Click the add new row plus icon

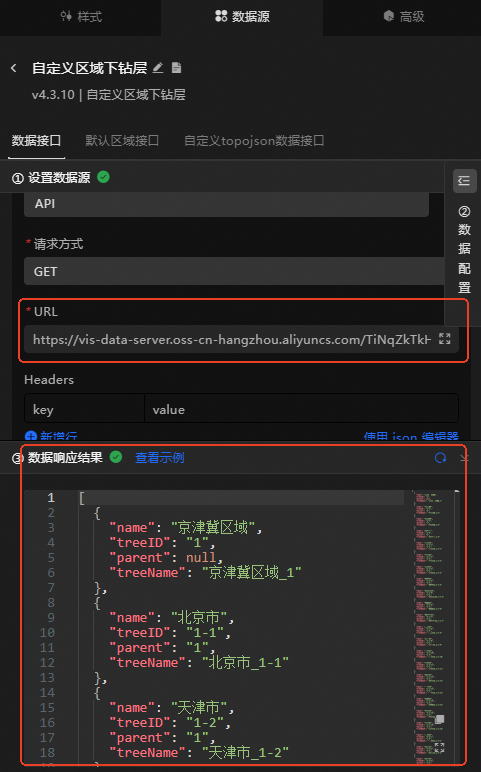31,436
